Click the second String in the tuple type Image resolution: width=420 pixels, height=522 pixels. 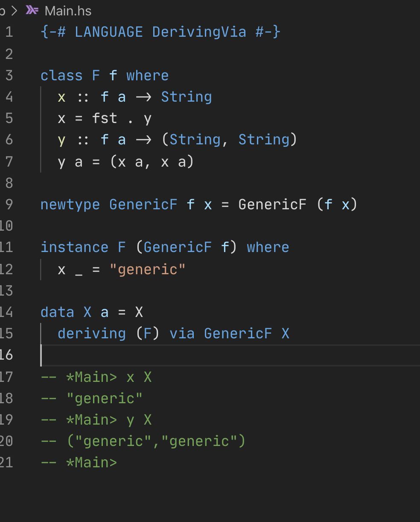coord(264,140)
